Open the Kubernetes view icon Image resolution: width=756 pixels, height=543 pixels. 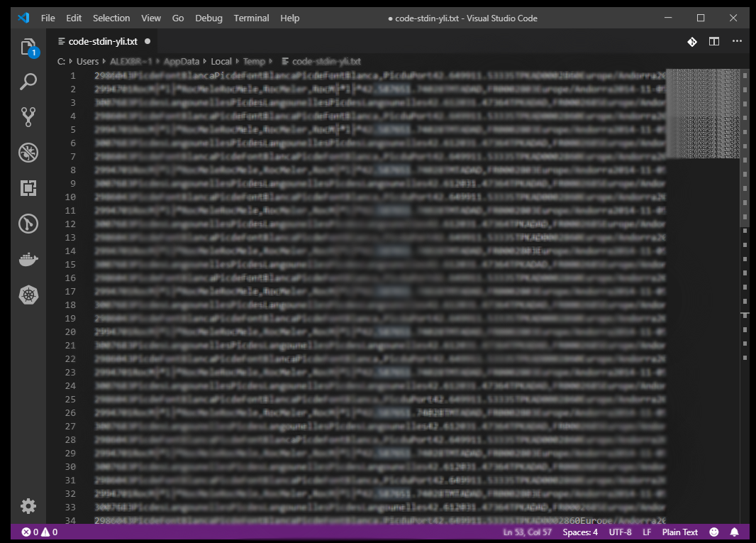pyautogui.click(x=28, y=295)
